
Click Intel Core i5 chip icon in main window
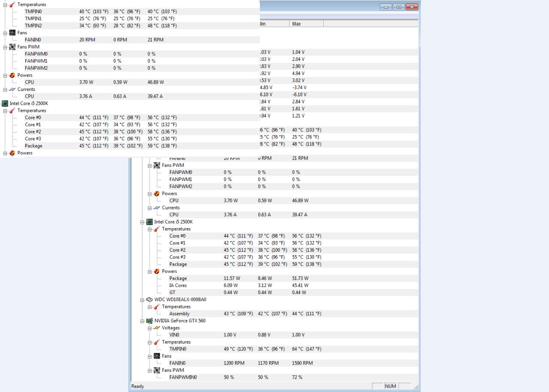coord(149,222)
